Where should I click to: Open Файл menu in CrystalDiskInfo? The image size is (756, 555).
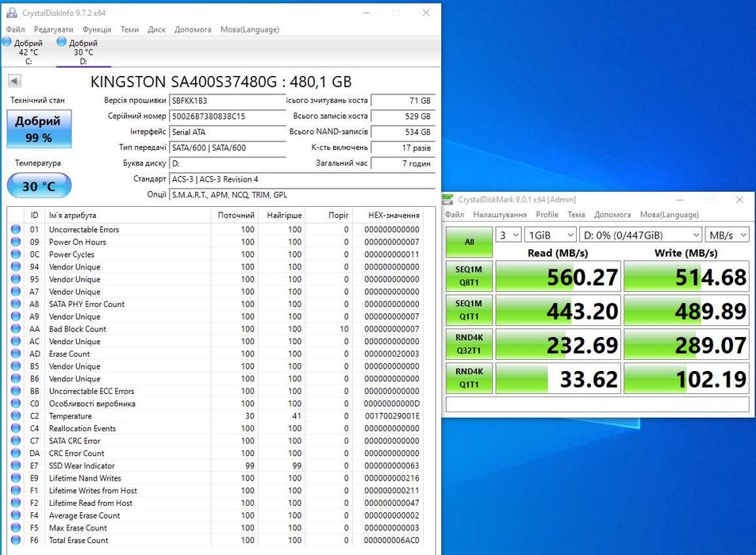coord(15,29)
